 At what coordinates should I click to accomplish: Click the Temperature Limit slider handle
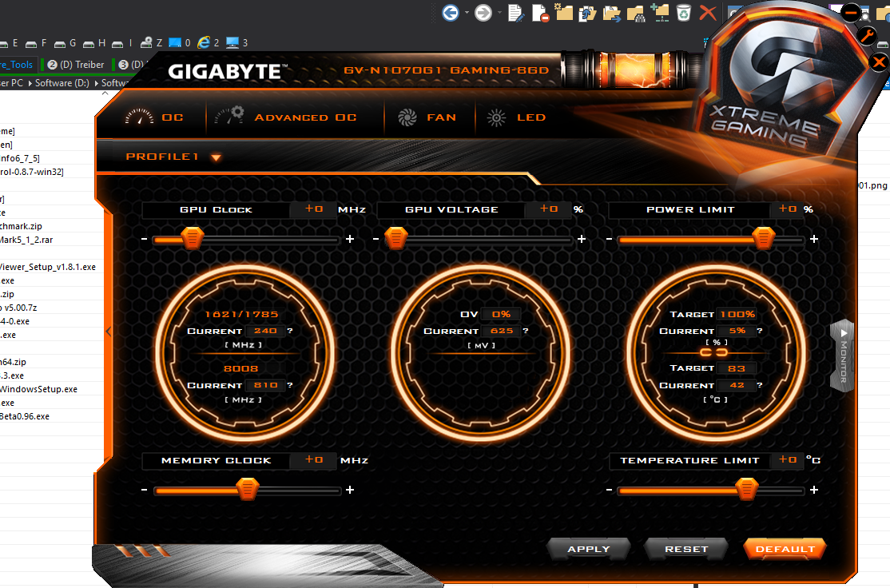(746, 489)
